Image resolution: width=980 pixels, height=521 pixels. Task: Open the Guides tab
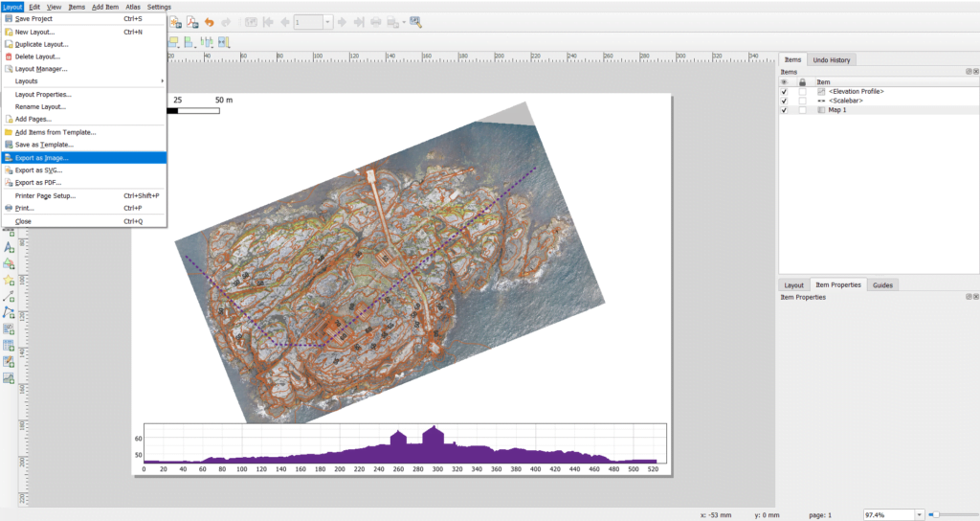pos(882,284)
